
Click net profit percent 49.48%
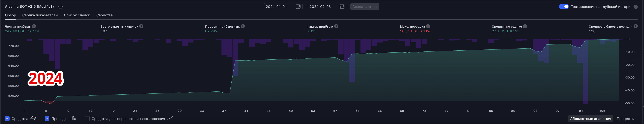point(33,31)
